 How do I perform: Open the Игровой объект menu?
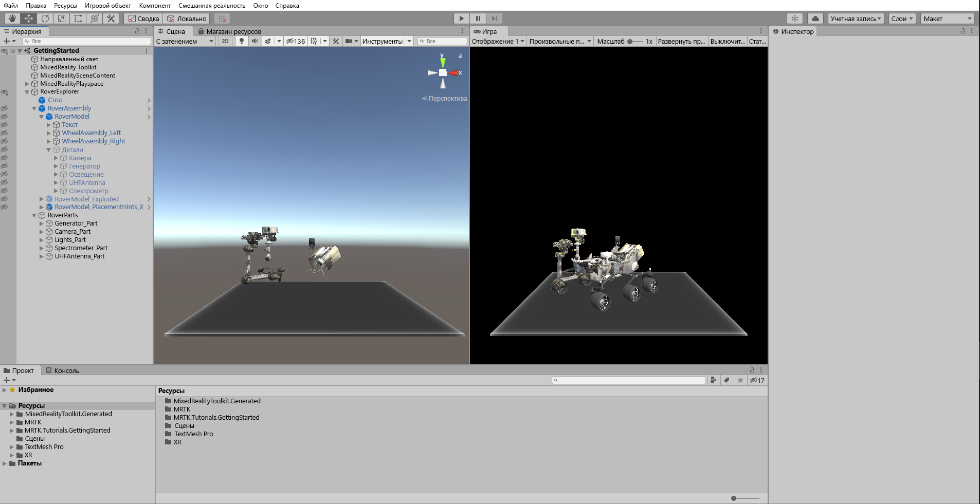[x=108, y=6]
